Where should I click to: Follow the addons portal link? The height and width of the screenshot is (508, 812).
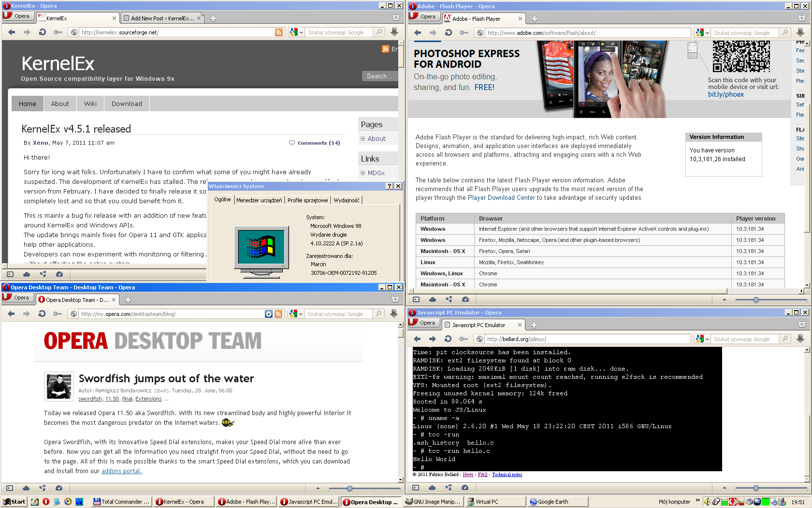click(121, 471)
